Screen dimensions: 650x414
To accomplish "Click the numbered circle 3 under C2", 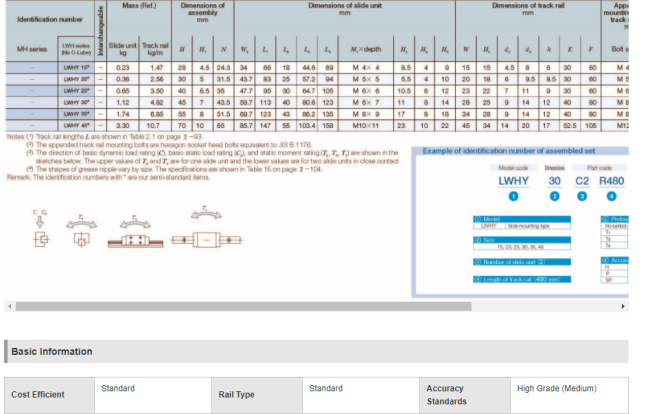I will pyautogui.click(x=579, y=196).
